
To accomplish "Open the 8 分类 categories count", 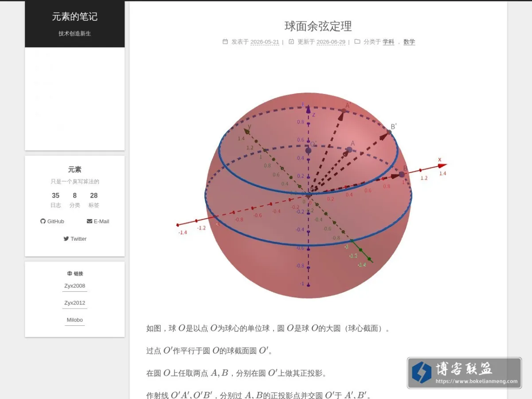I will pyautogui.click(x=74, y=200).
